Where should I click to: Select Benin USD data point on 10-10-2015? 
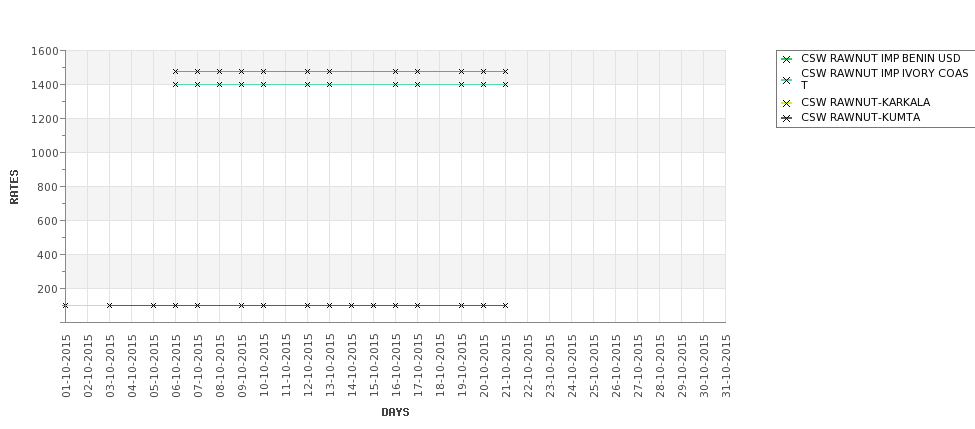click(x=264, y=72)
